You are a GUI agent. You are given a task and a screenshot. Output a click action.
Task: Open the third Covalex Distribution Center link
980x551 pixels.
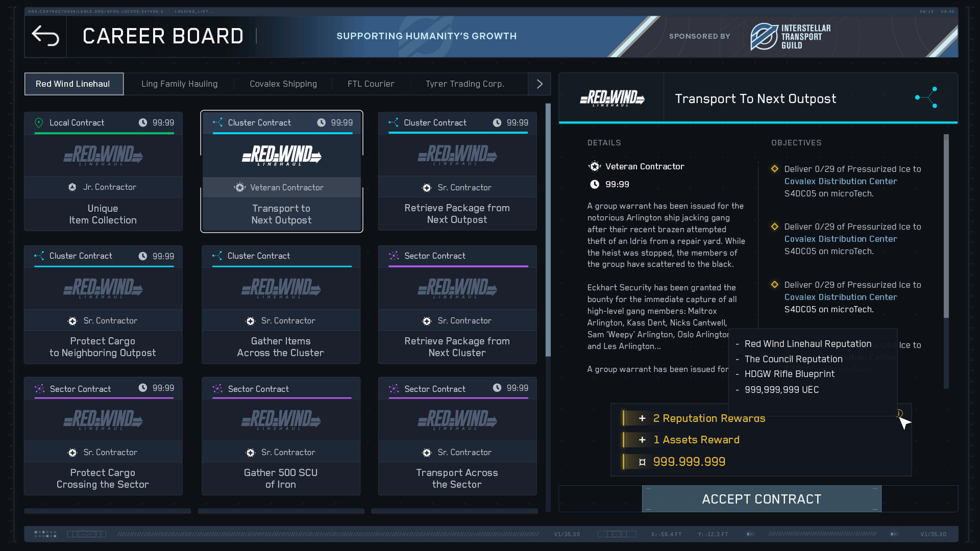click(841, 297)
